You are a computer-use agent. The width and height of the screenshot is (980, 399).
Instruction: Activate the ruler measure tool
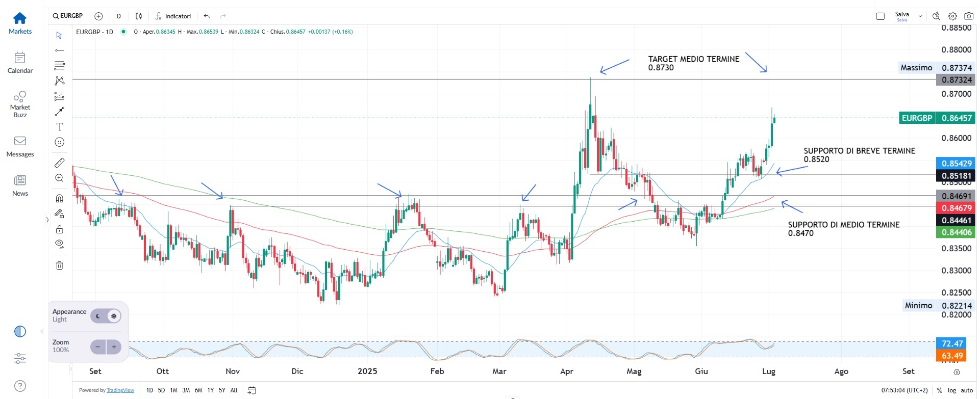tap(60, 163)
